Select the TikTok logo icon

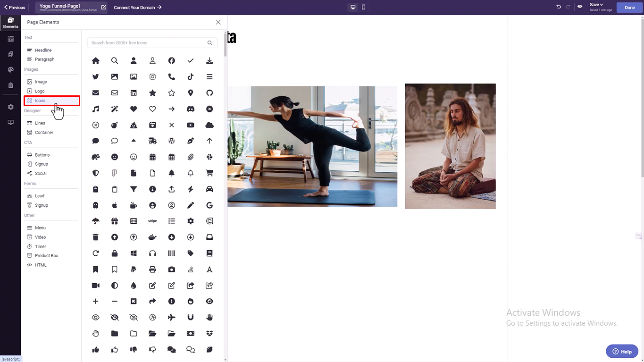(191, 77)
